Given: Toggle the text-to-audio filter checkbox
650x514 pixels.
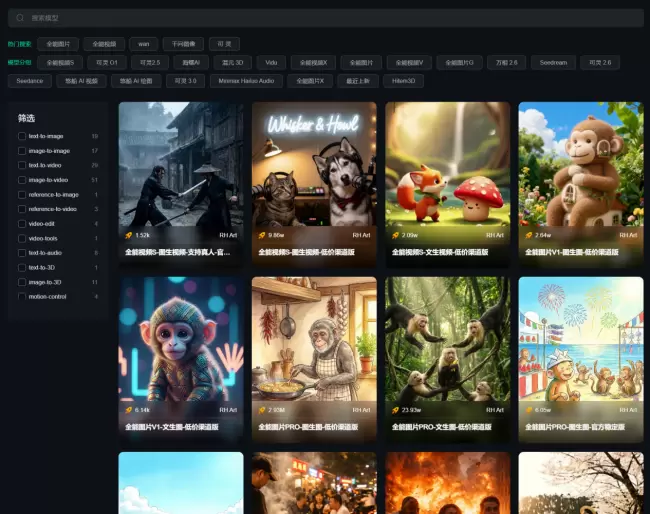Looking at the screenshot, I should tap(22, 253).
